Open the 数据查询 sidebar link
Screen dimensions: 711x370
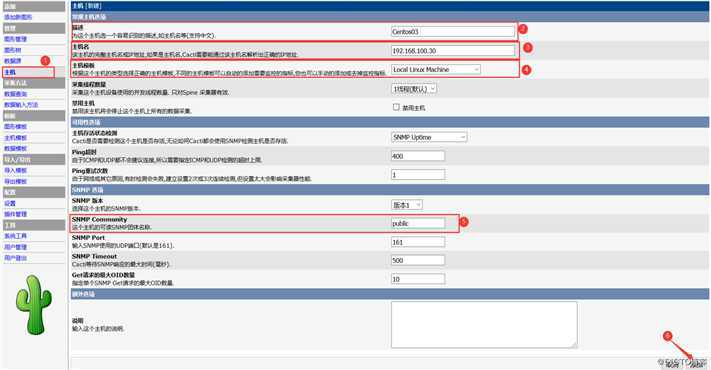[x=16, y=94]
